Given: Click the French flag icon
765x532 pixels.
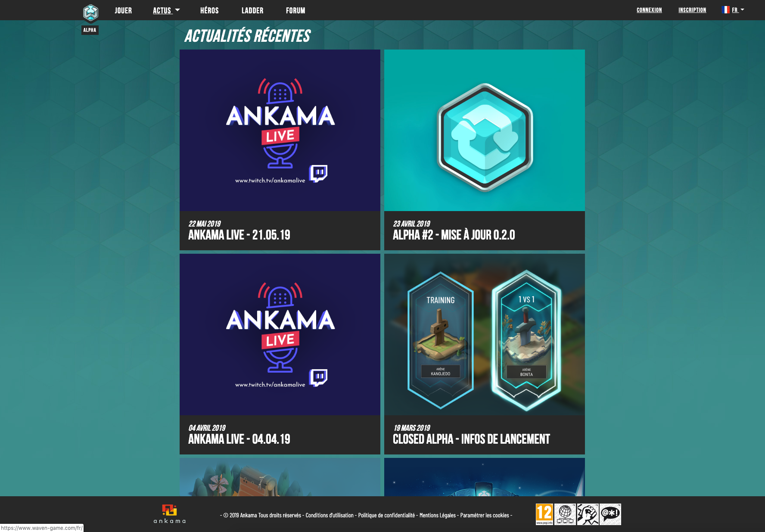Looking at the screenshot, I should click(x=725, y=10).
